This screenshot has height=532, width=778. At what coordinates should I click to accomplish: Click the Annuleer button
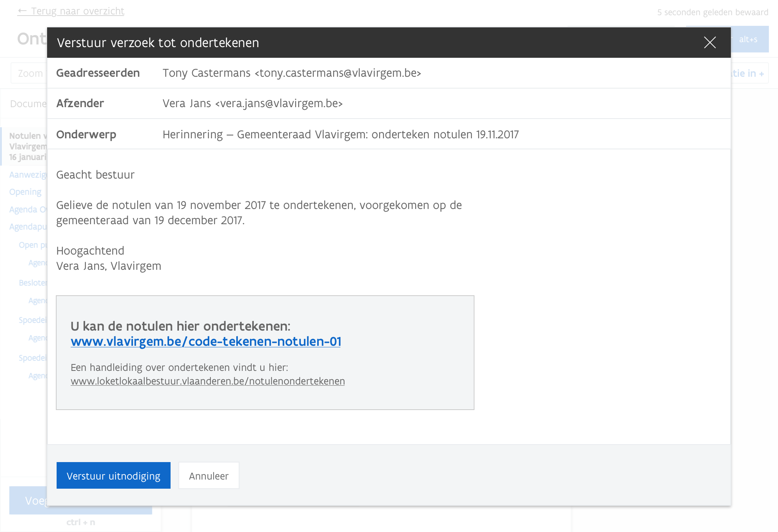point(209,476)
